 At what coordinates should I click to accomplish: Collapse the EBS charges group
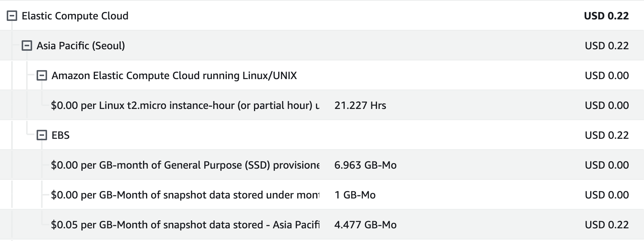pyautogui.click(x=41, y=135)
